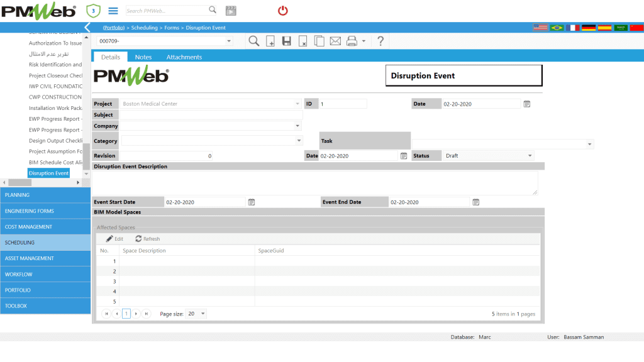Expand the Task dropdown

(590, 144)
